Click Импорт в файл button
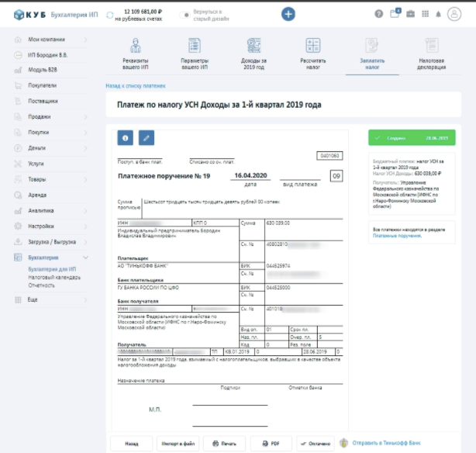 (x=178, y=444)
